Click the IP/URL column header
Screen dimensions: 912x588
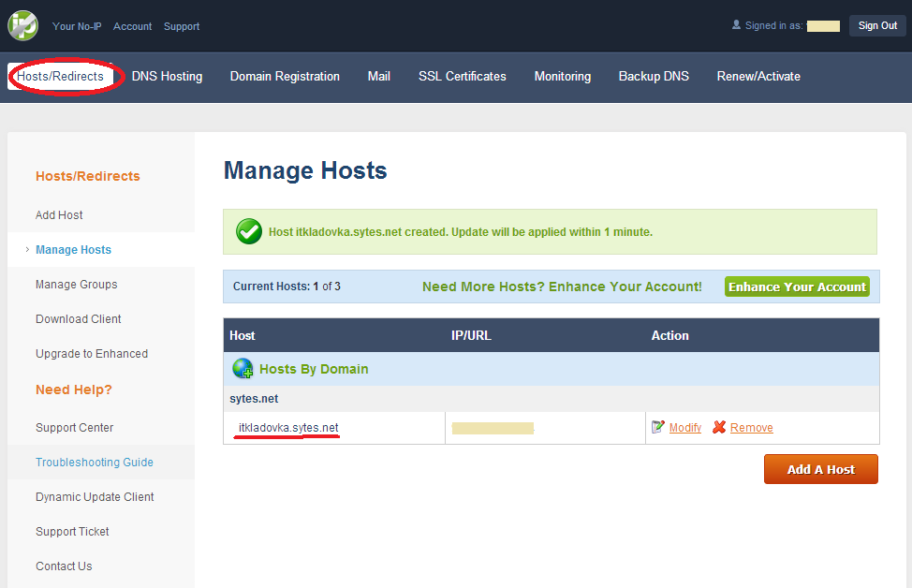pos(471,335)
